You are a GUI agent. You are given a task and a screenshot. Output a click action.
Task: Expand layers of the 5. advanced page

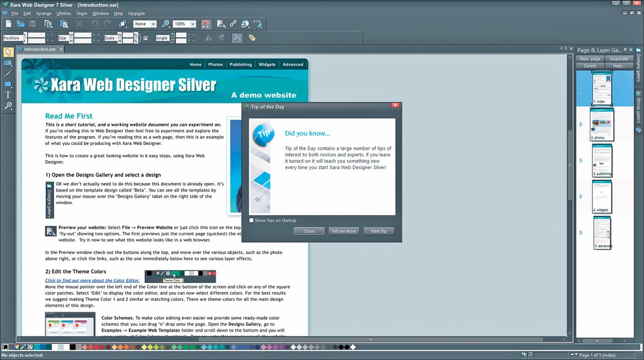[x=581, y=233]
